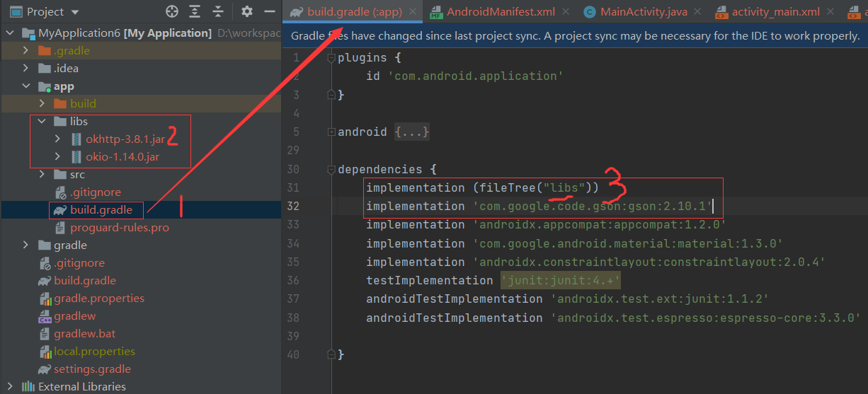
Task: Collapse the libs folder chevron
Action: coord(42,122)
